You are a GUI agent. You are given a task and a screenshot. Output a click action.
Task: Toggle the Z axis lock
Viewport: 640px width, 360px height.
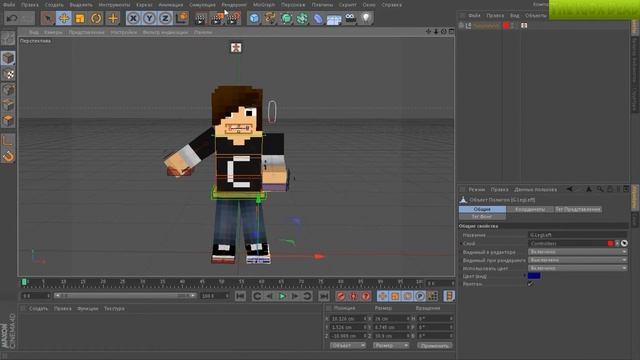click(165, 18)
